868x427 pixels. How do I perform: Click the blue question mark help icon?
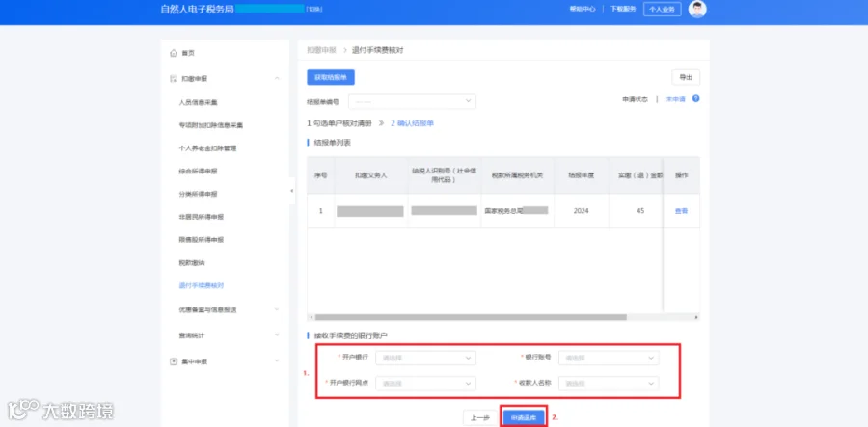(x=695, y=99)
